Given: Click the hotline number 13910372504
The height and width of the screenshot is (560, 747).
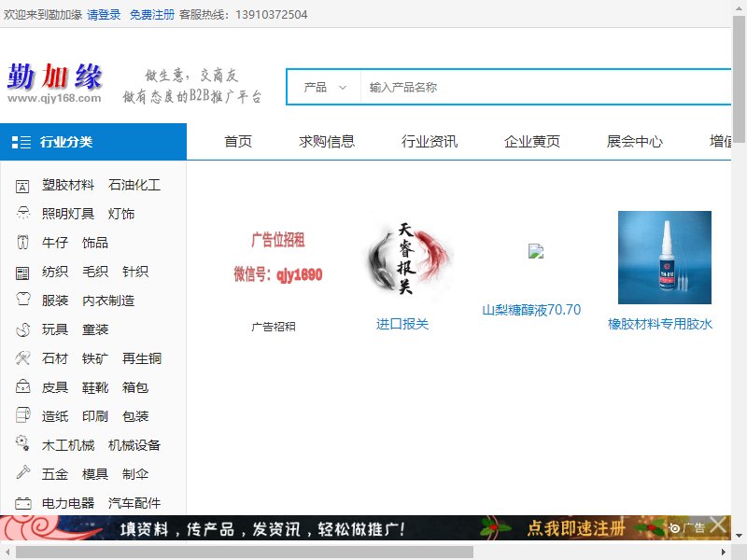Looking at the screenshot, I should pyautogui.click(x=271, y=15).
